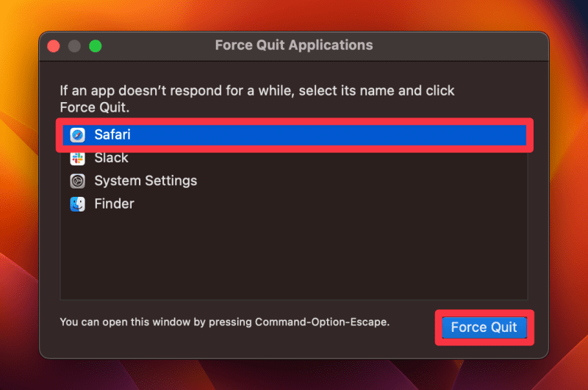Close the Force Quit Applications window
Image resolution: width=588 pixels, height=390 pixels.
(x=54, y=46)
